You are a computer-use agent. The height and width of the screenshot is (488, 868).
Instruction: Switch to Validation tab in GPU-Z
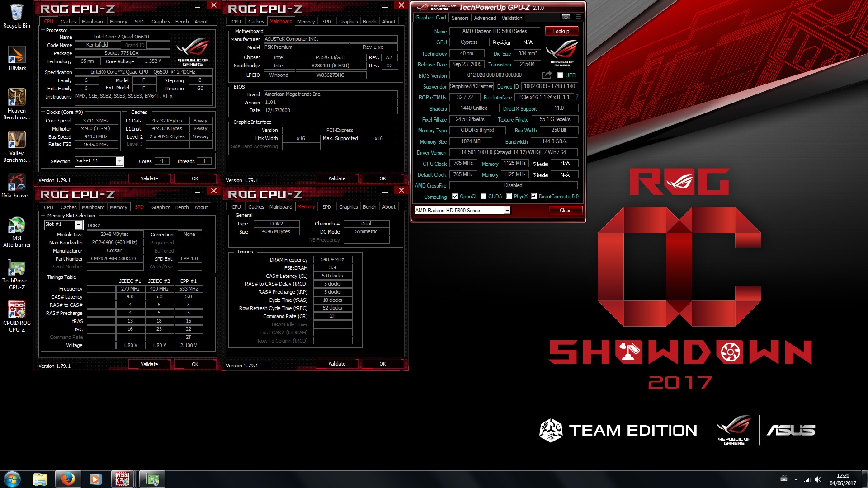point(512,18)
